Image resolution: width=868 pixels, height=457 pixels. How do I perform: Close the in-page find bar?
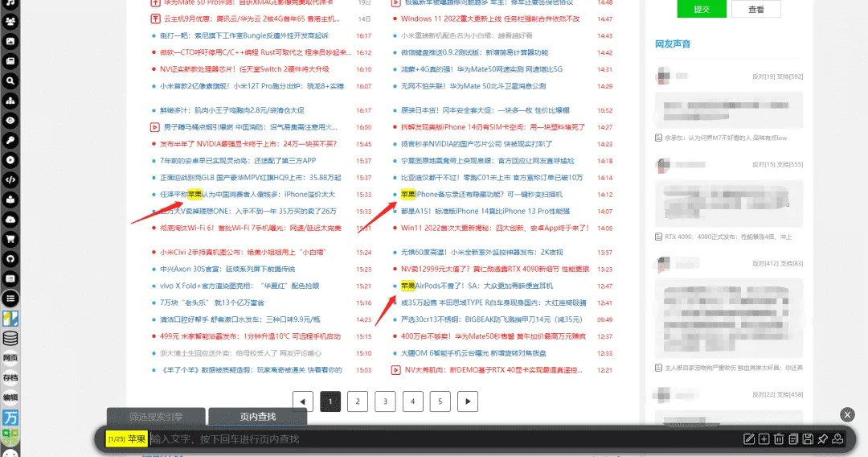click(847, 414)
